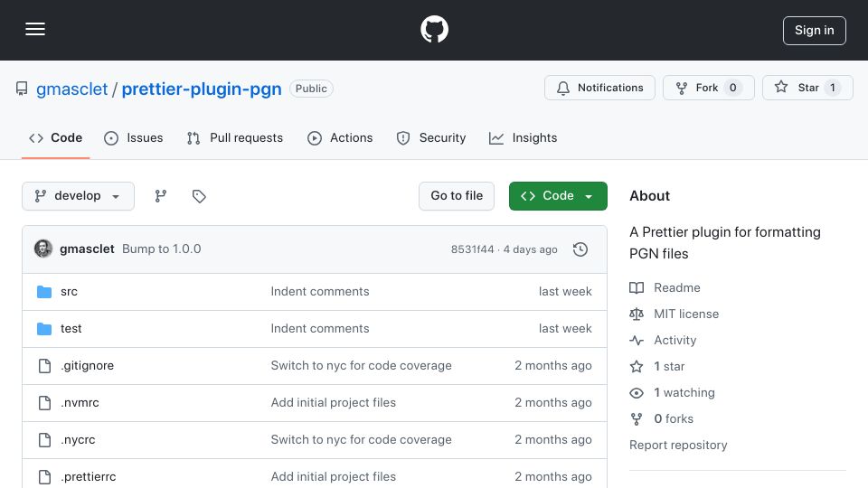The width and height of the screenshot is (868, 488).
Task: Click '2 months ago' in .nvmrc row
Action: (x=553, y=403)
